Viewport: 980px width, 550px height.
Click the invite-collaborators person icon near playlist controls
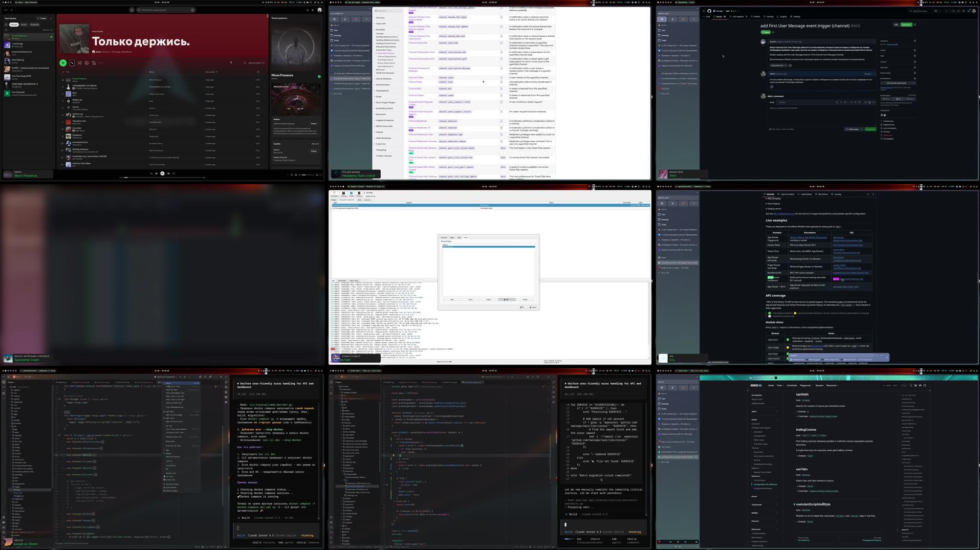click(x=94, y=62)
